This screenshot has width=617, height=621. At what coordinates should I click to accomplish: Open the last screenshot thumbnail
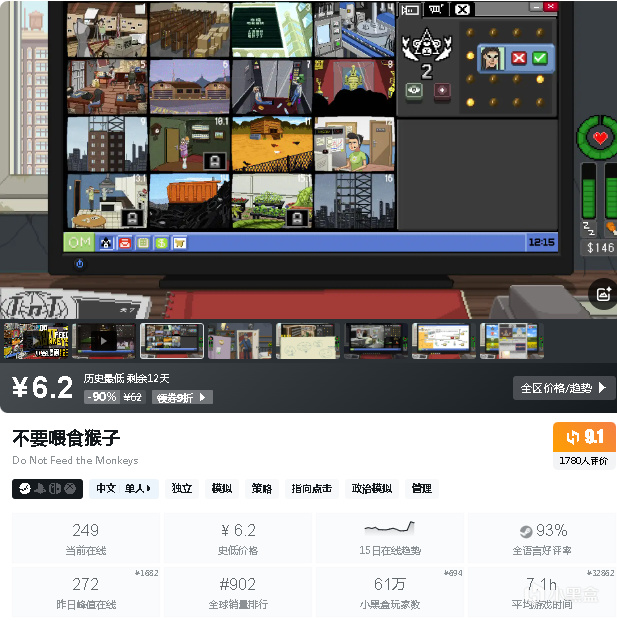point(512,341)
